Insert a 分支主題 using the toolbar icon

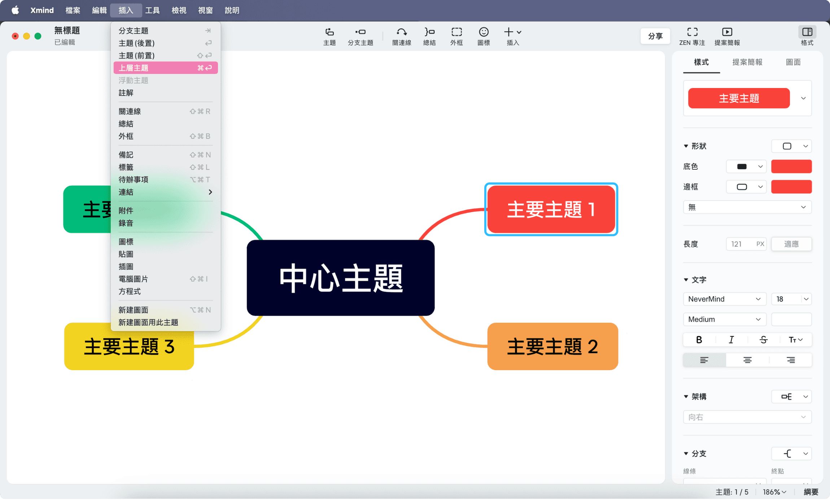[361, 36]
